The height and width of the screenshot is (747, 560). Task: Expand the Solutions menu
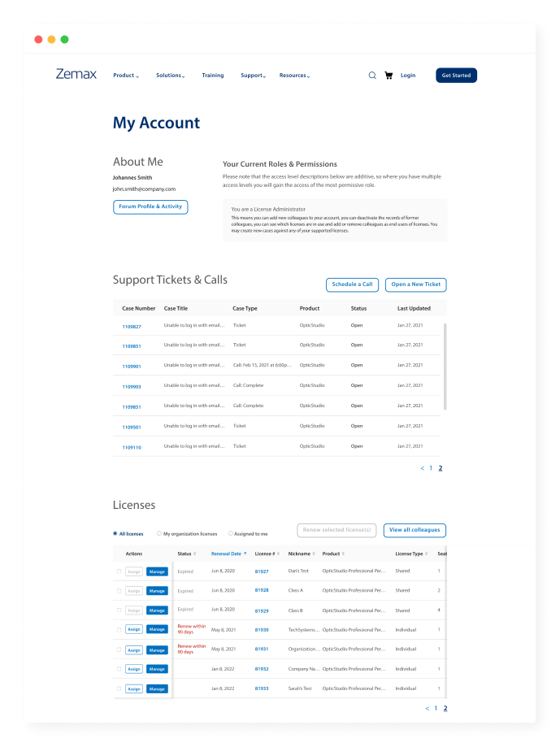(171, 76)
